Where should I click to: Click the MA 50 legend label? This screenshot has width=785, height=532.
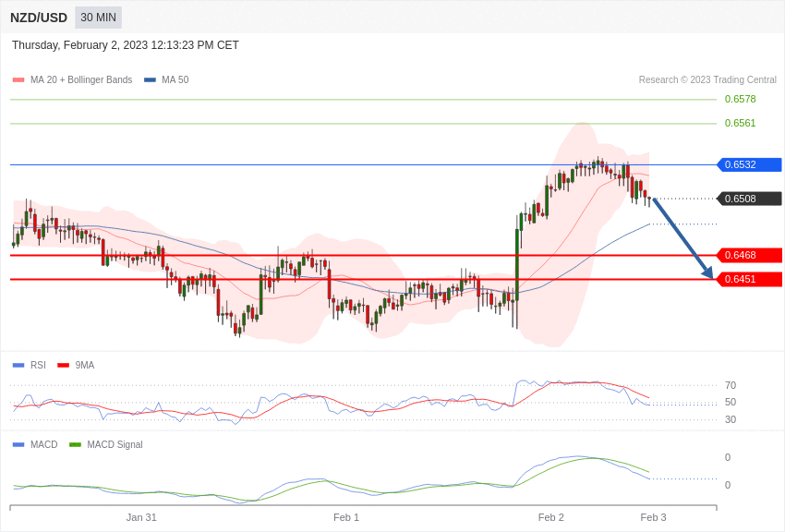[175, 79]
